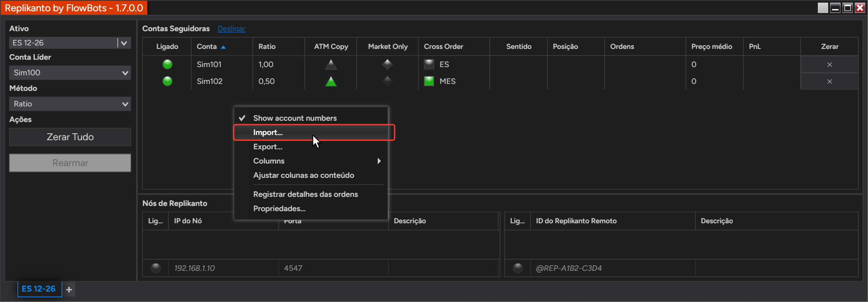This screenshot has width=868, height=302.
Task: Sort by the Ratio column header
Action: tap(279, 46)
